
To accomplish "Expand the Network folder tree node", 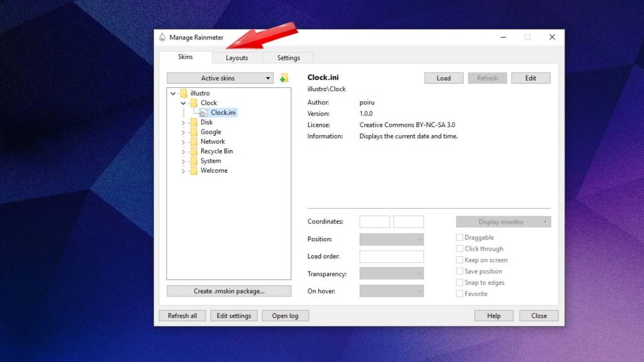I will [183, 142].
